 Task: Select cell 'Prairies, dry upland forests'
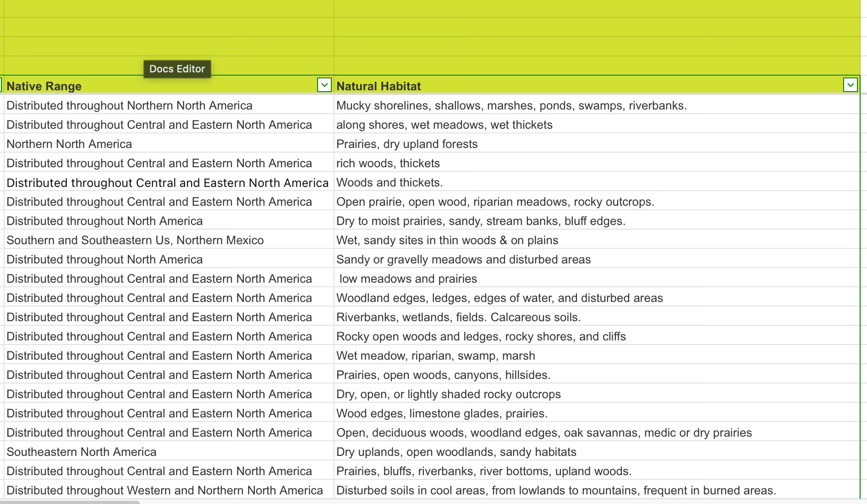597,144
